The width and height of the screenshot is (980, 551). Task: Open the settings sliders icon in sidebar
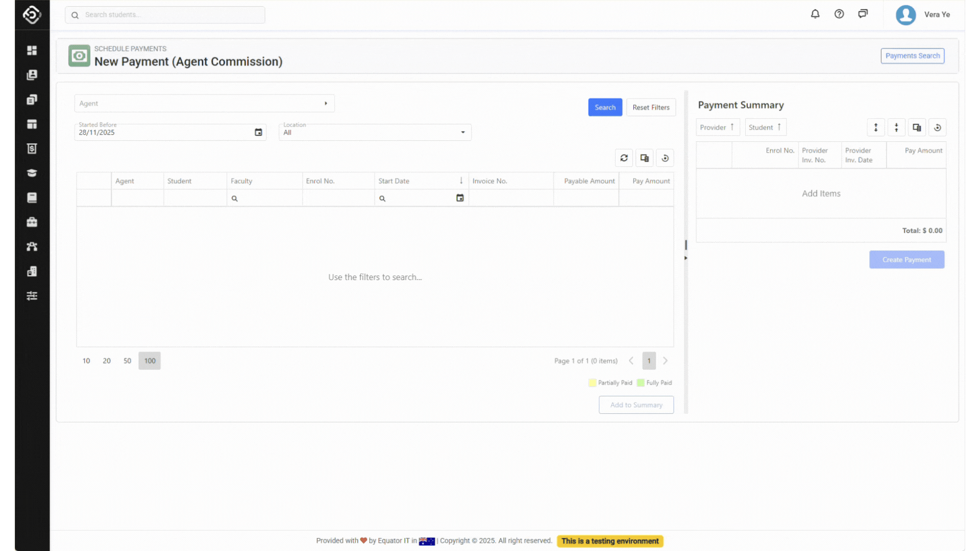pos(32,296)
